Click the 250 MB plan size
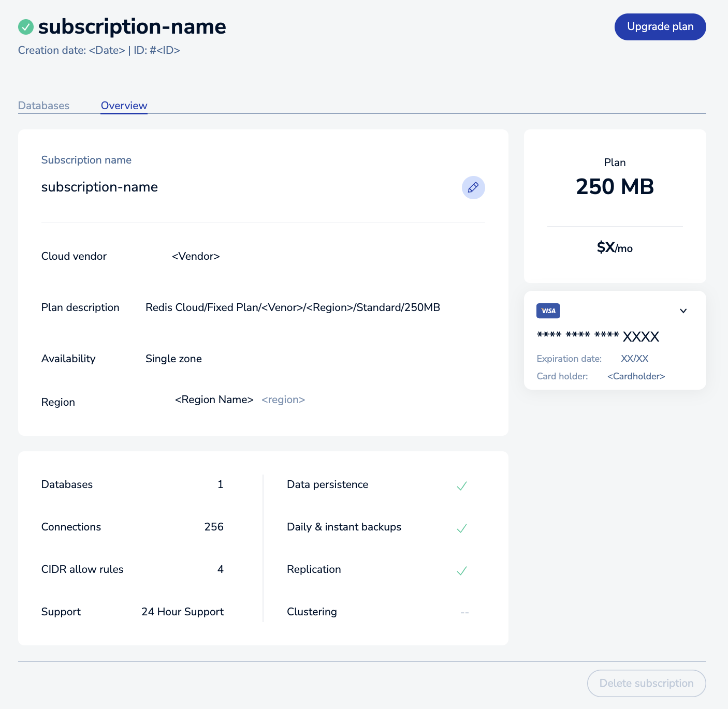The height and width of the screenshot is (709, 728). [615, 186]
